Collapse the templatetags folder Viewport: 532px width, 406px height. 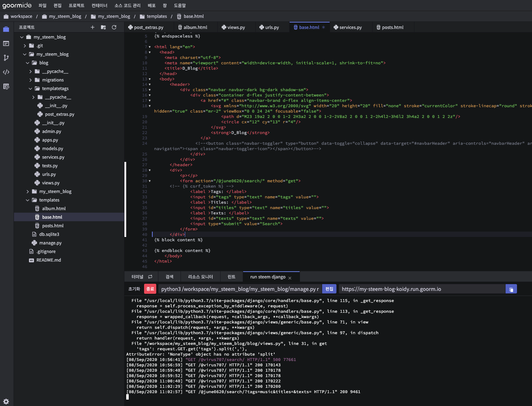[30, 88]
